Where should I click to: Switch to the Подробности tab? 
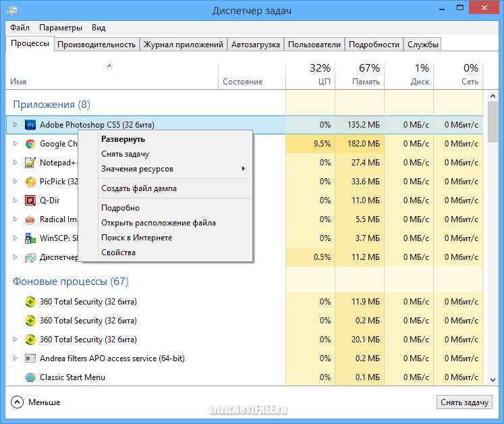[x=374, y=45]
